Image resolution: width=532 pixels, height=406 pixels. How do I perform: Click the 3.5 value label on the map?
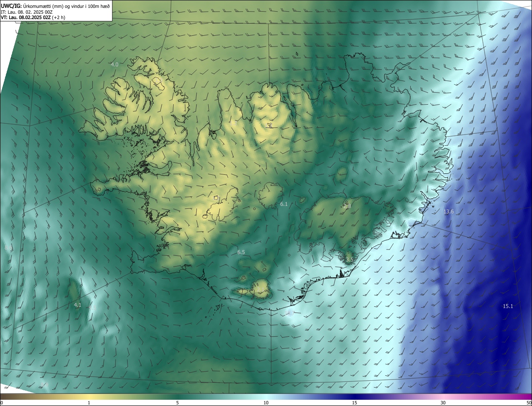pos(350,260)
